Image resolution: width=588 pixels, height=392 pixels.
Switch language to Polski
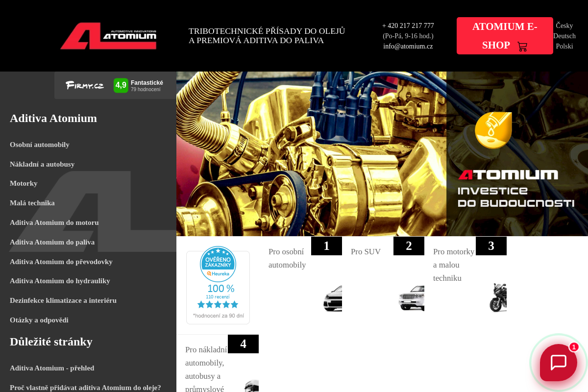(x=564, y=47)
